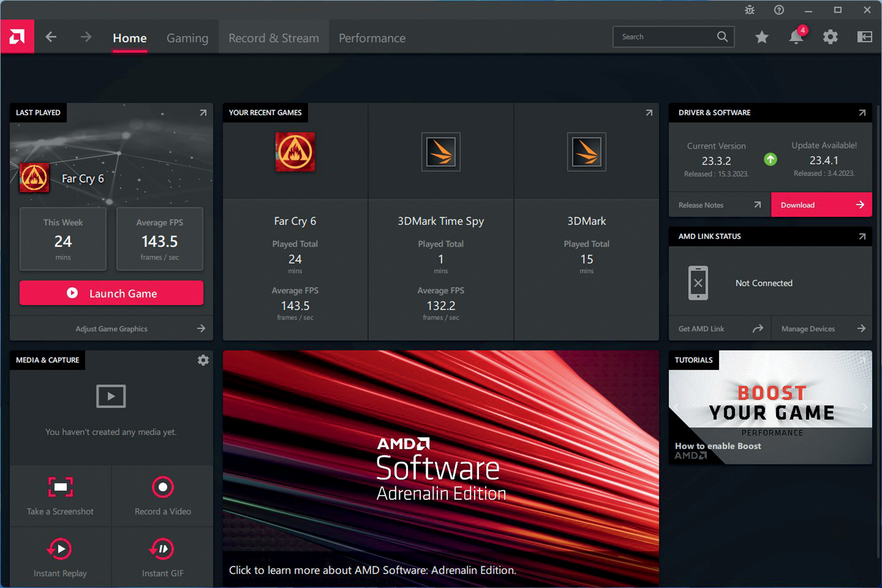The image size is (882, 588).
Task: Switch to the Home tab
Action: (130, 38)
